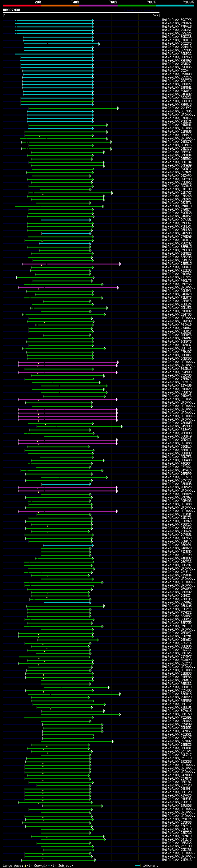Select the UniRef100_C5EV32 label
The width and height of the screenshot is (197, 868).
click(x=176, y=152)
